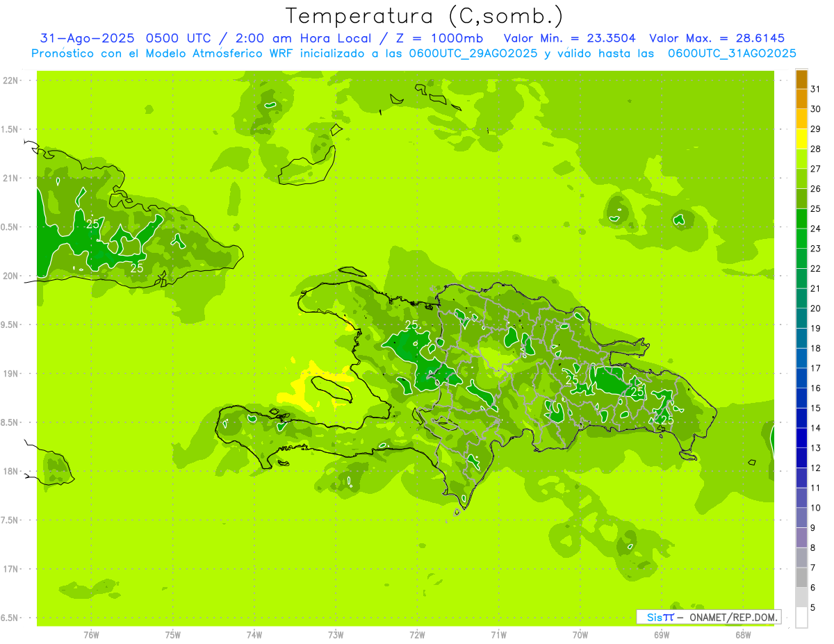Pick the purple swatch between 8 and 9

[x=801, y=538]
